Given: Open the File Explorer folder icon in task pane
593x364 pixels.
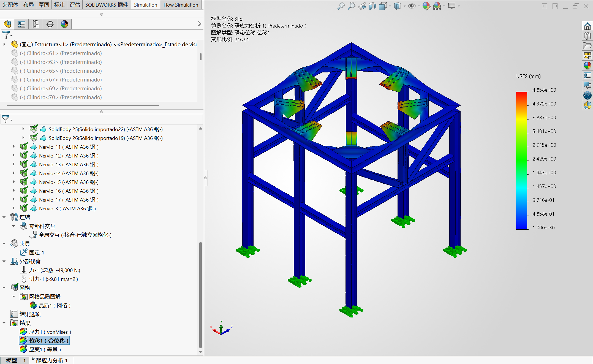Looking at the screenshot, I should tap(587, 46).
